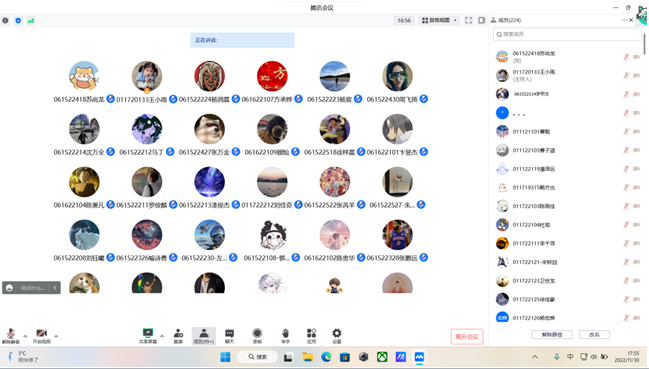This screenshot has width=649, height=369.
Task: Open the Chat icon in the bottom toolbar
Action: click(229, 336)
